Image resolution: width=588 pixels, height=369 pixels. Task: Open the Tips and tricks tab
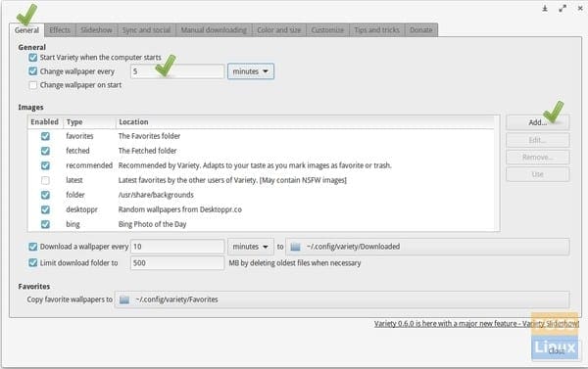pos(377,30)
